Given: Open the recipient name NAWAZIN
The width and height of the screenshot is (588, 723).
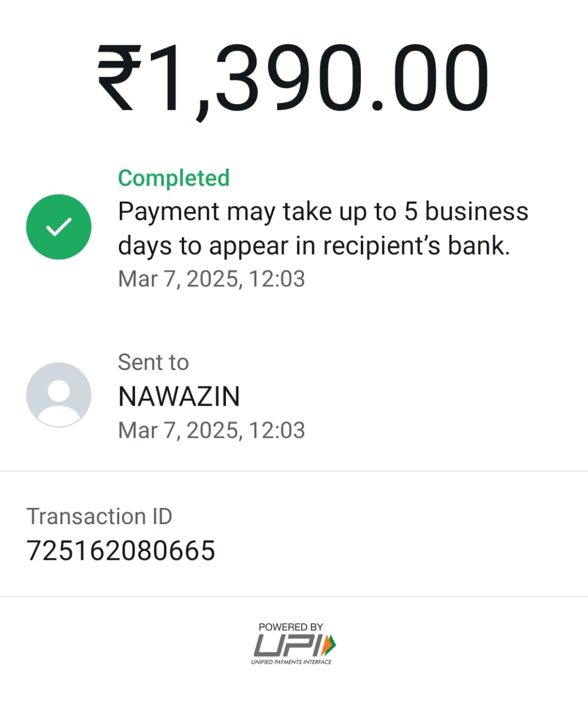Looking at the screenshot, I should 179,396.
